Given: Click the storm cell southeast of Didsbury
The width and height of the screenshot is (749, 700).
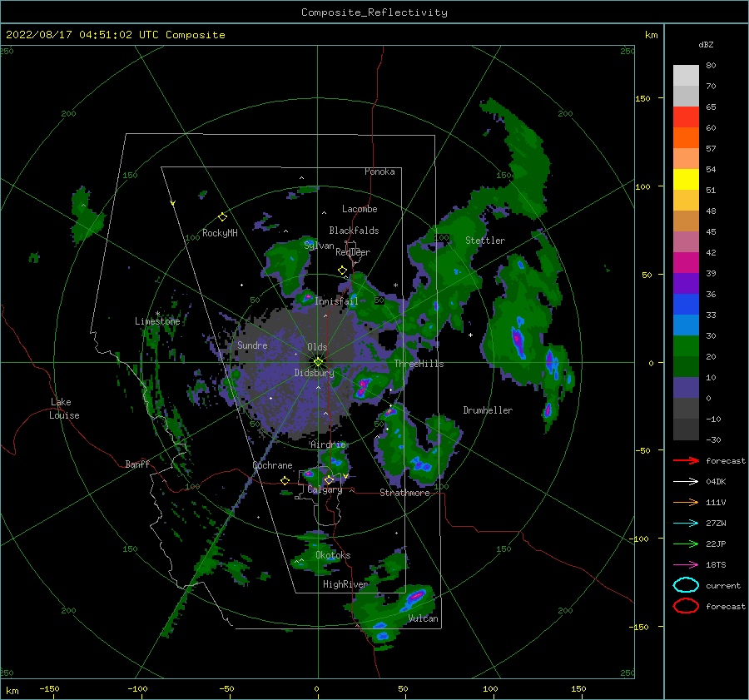Looking at the screenshot, I should pos(363,386).
